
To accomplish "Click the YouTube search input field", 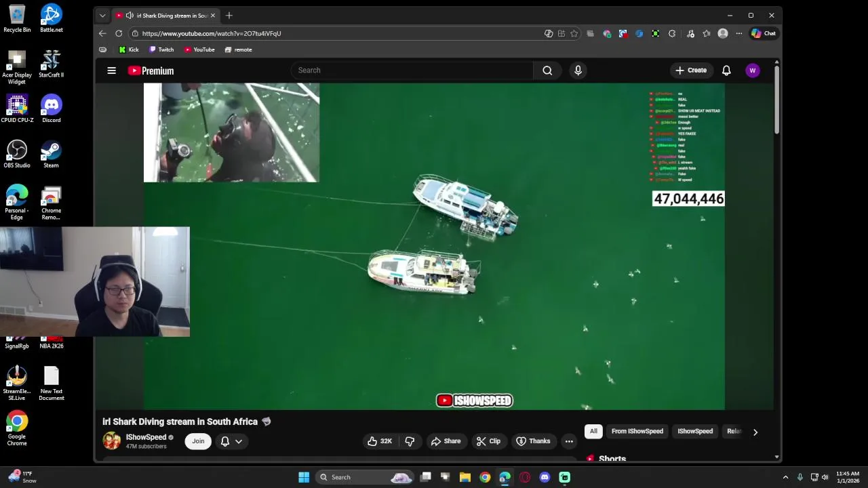I will coord(412,70).
